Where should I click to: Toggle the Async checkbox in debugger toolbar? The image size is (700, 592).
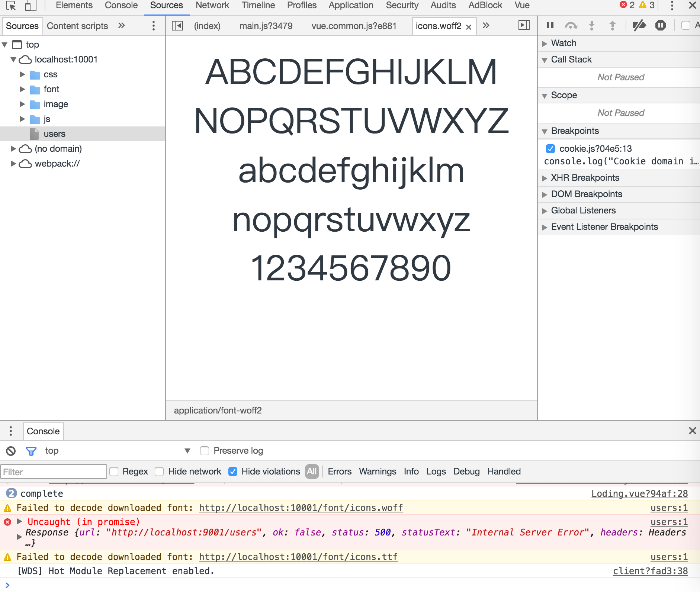[x=686, y=25]
